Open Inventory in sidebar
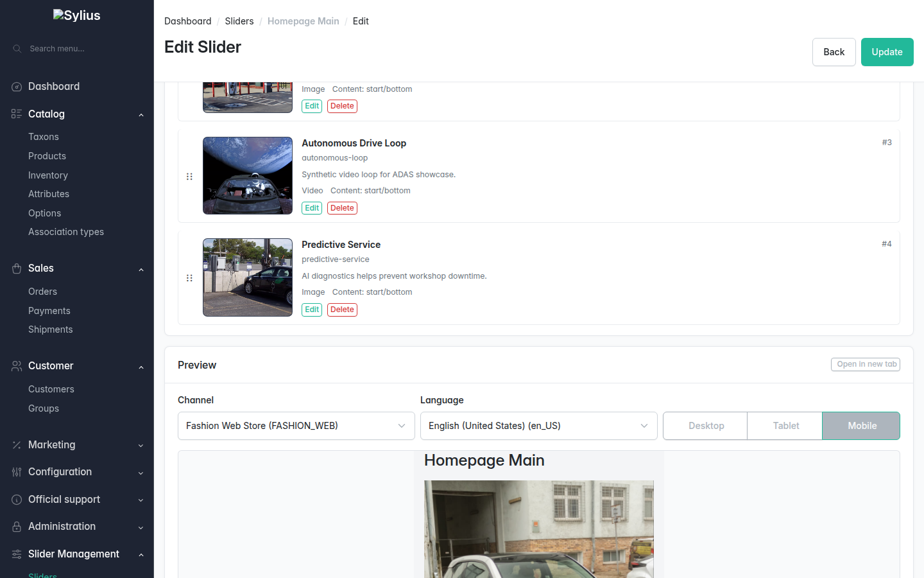 [x=48, y=175]
